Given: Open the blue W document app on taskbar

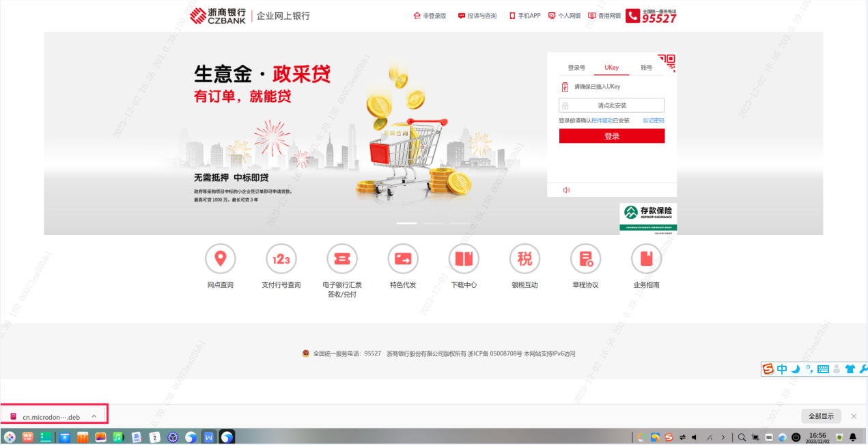Looking at the screenshot, I should coord(209,437).
